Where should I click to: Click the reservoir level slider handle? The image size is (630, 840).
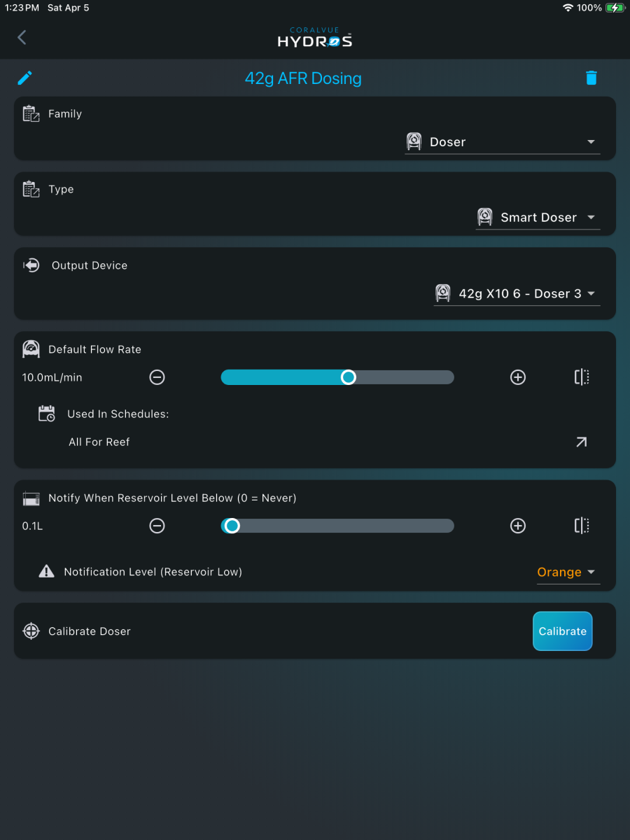point(232,526)
